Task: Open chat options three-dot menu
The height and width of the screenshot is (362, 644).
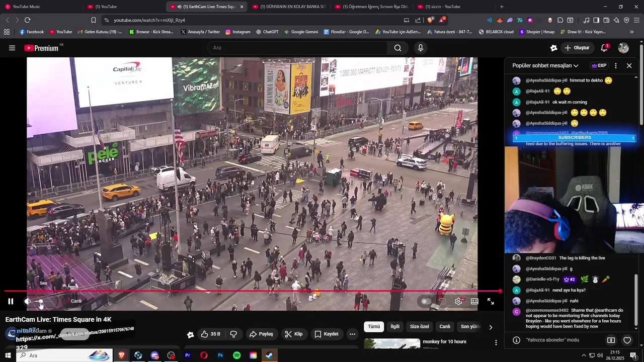Action: (615, 66)
